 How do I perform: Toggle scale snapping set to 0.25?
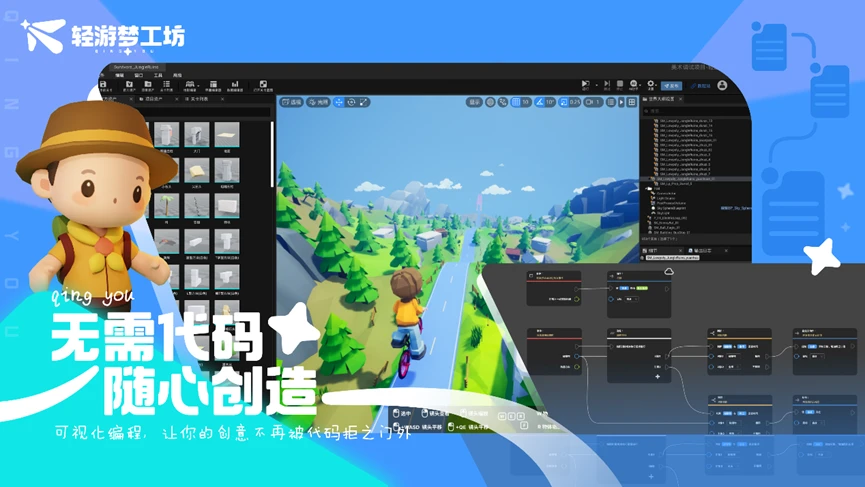click(570, 102)
